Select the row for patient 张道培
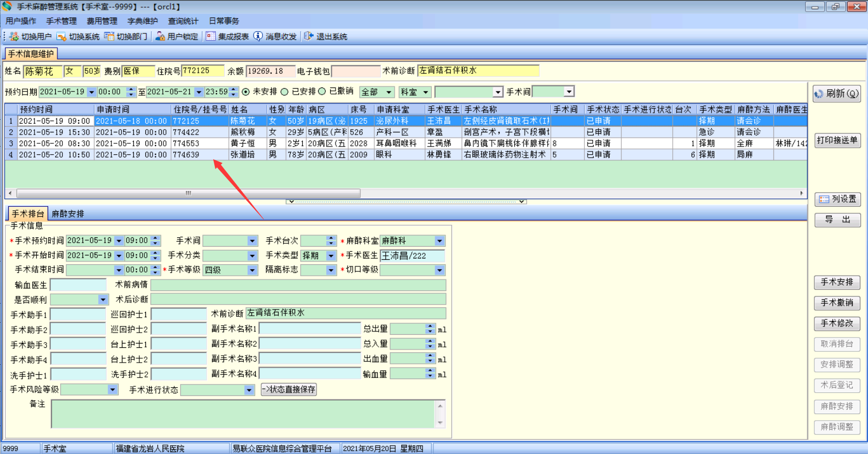The height and width of the screenshot is (454, 868). 406,155
